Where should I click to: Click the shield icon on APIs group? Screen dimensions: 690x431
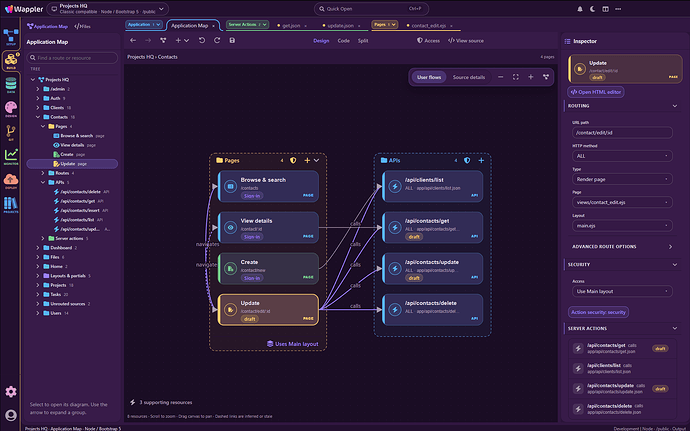pos(467,161)
